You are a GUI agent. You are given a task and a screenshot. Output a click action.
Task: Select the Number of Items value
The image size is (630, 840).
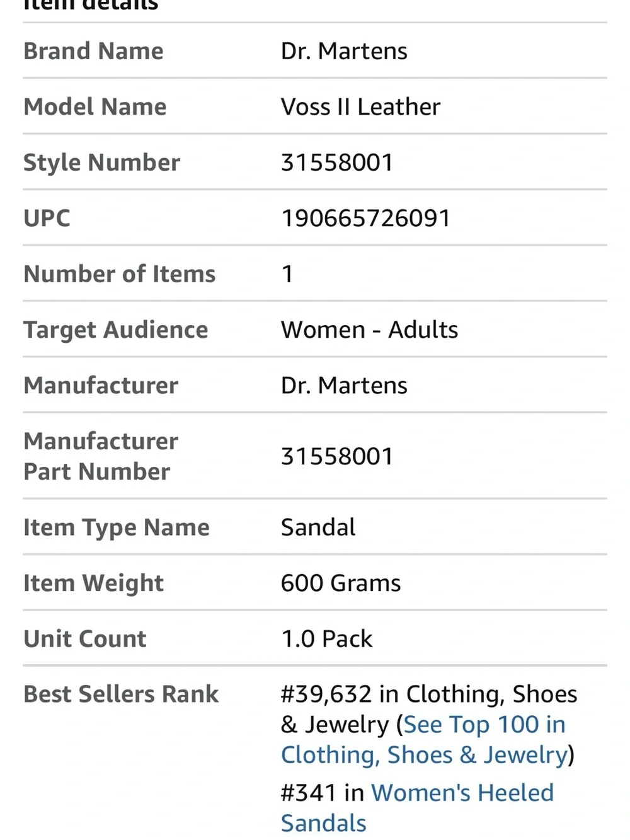(x=287, y=273)
